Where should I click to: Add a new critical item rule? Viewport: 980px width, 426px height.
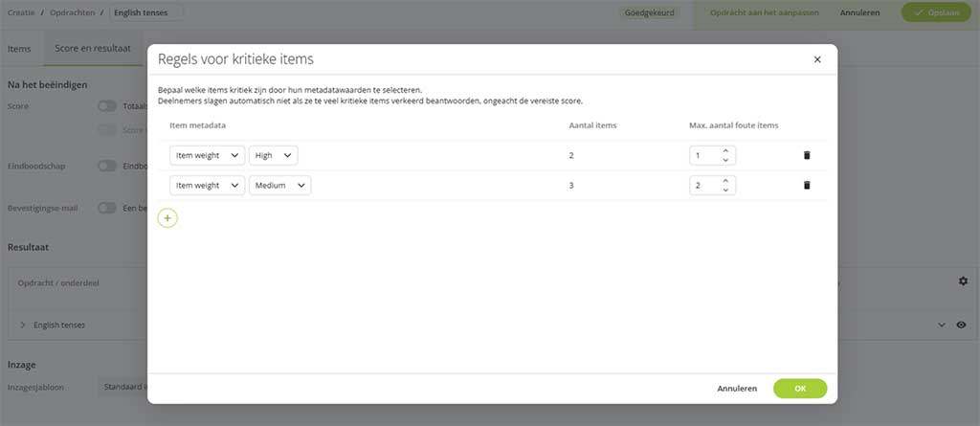(x=167, y=217)
